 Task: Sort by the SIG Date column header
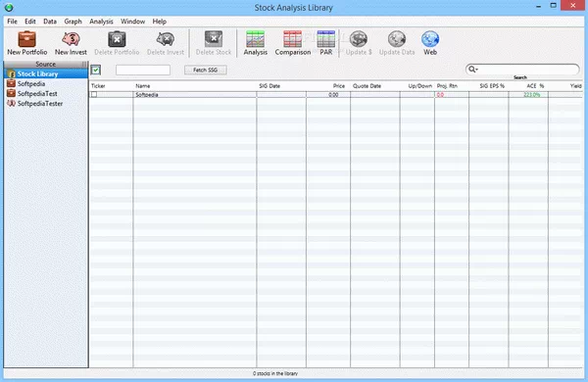pyautogui.click(x=269, y=86)
